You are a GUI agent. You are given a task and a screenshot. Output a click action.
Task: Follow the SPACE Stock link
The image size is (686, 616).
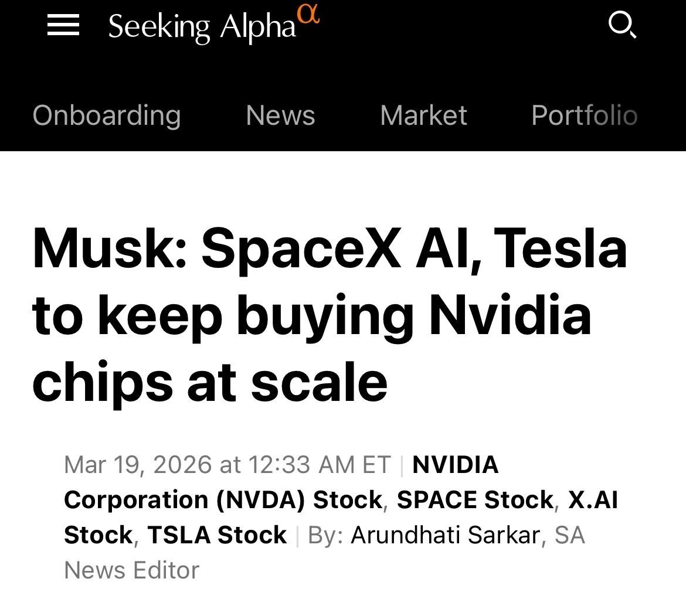tap(475, 499)
